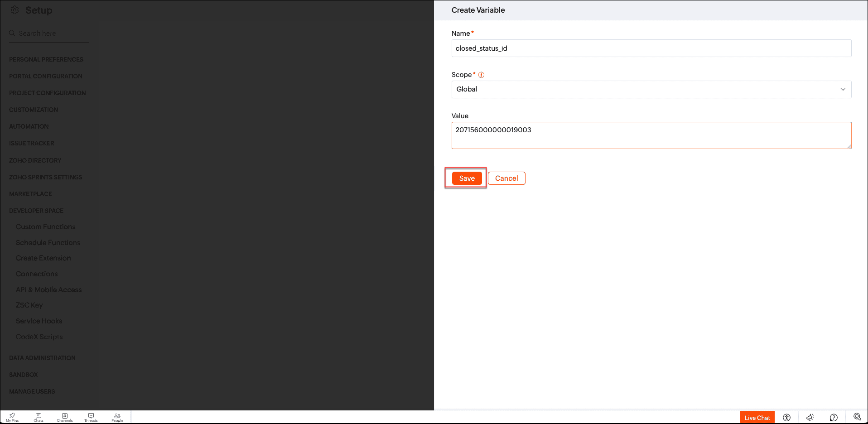868x424 pixels.
Task: Open Portal Configuration section
Action: [46, 76]
